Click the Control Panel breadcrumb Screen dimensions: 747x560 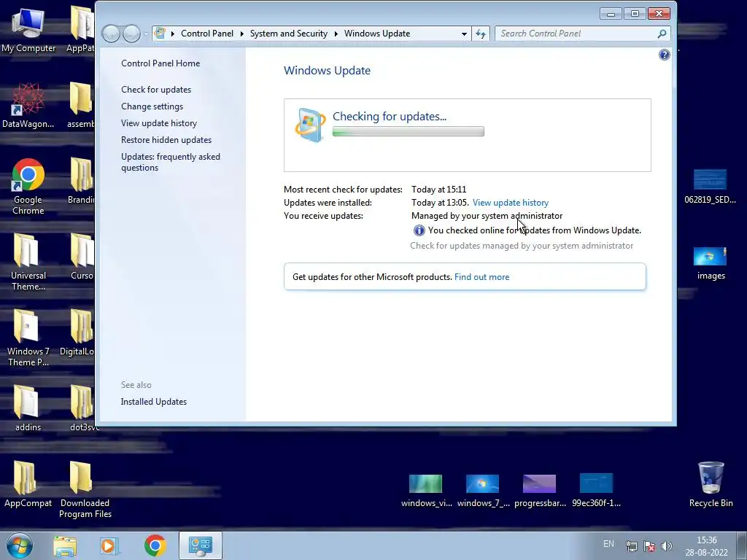pos(207,34)
